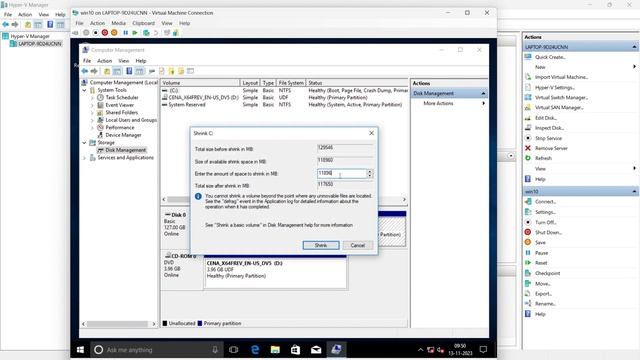
Task: Click Connect icon under win10 actions
Action: tap(528, 202)
